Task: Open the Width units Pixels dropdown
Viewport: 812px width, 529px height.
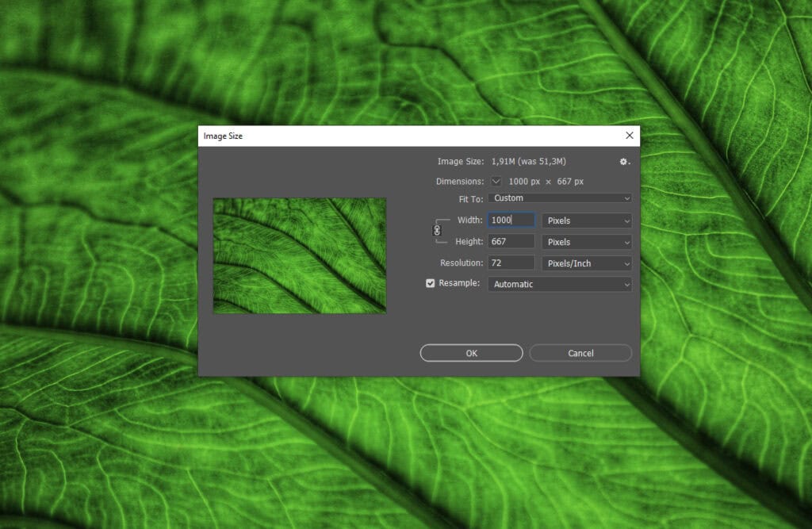Action: [587, 220]
